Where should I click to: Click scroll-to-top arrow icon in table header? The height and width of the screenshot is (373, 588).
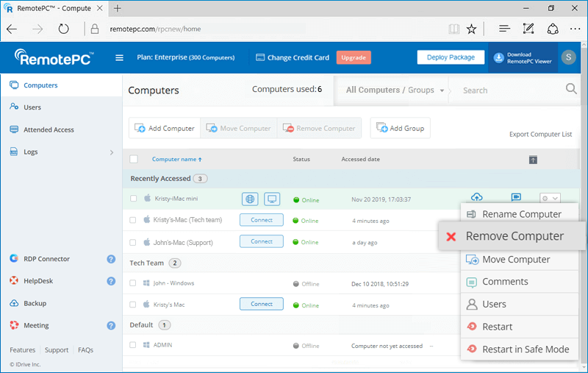[533, 160]
